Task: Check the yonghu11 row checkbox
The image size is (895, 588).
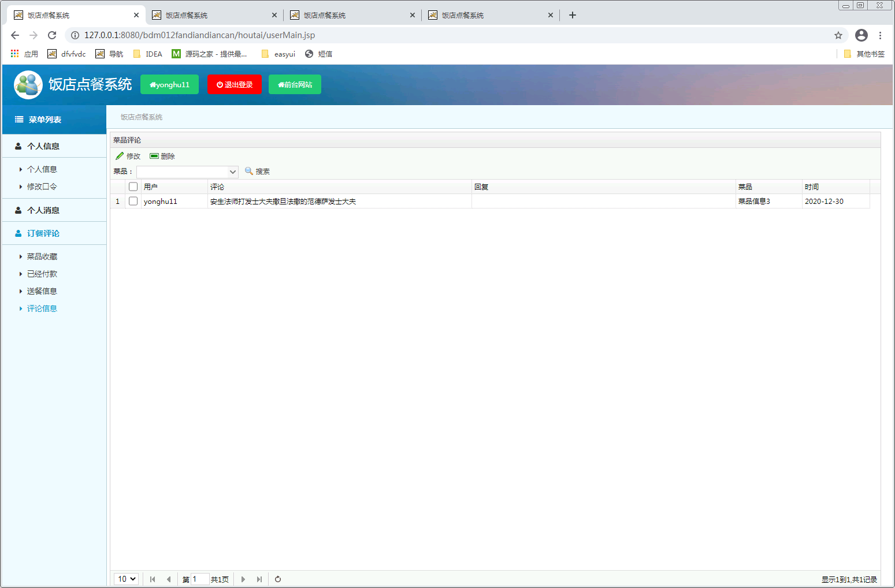Action: pos(133,201)
